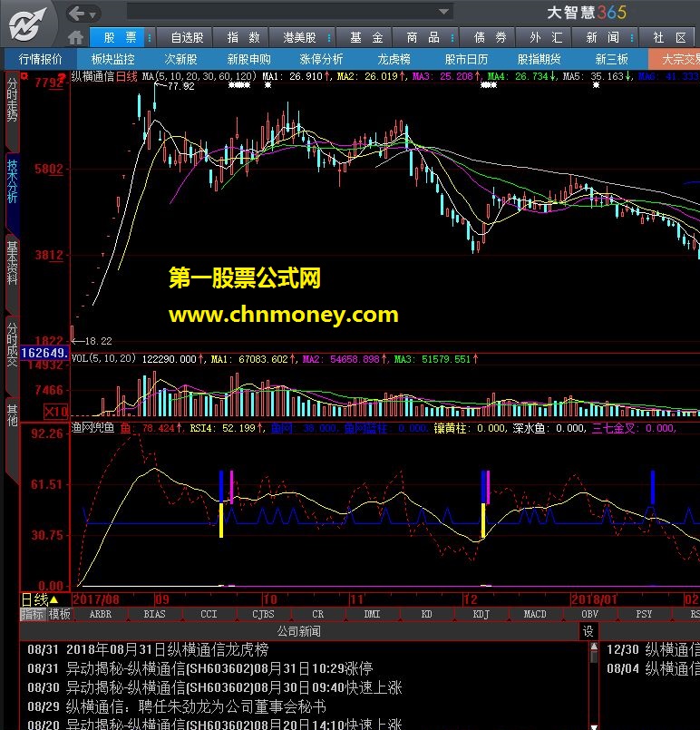700x730 pixels.
Task: Open 涨停分析 in the submenu
Action: pyautogui.click(x=321, y=59)
